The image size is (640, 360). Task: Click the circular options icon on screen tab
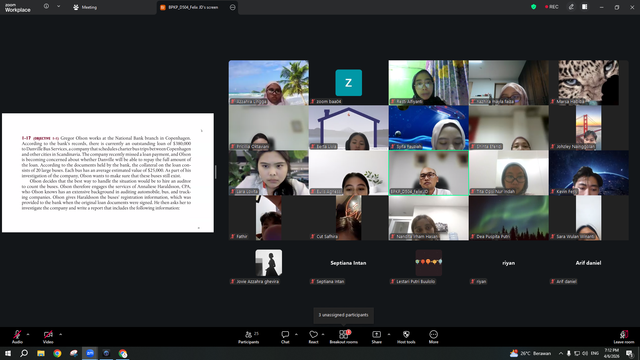[x=233, y=7]
